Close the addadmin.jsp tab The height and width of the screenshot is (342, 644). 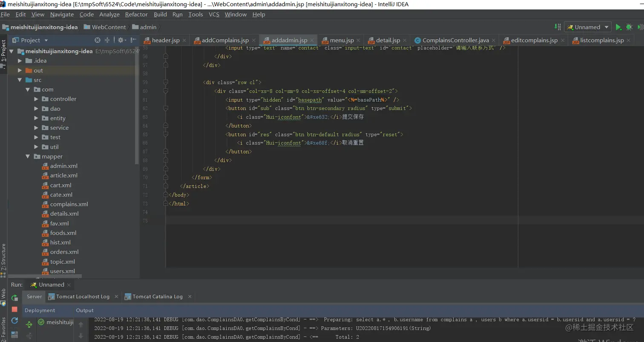pos(312,41)
